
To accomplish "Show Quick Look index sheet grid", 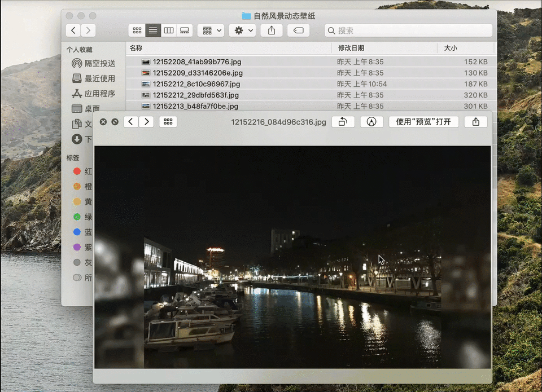I will [x=168, y=122].
